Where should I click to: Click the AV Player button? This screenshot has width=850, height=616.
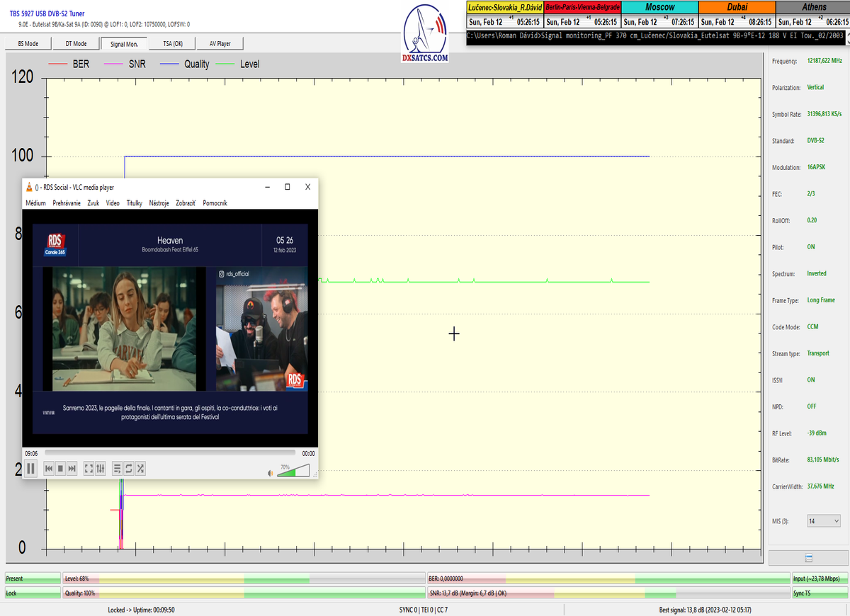coord(220,44)
